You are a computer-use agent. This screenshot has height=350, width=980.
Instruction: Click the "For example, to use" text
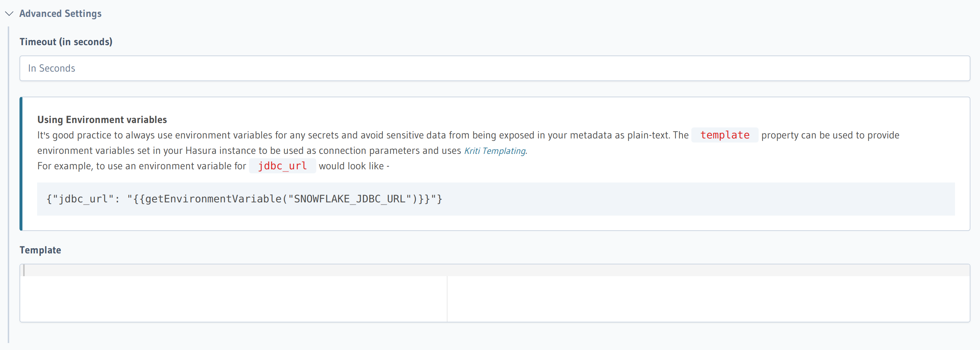[141, 166]
